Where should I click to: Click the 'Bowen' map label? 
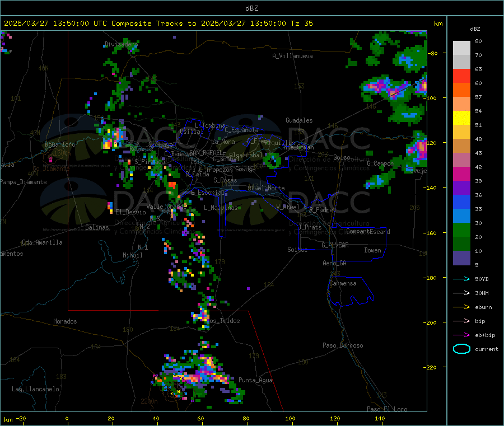[x=373, y=250]
